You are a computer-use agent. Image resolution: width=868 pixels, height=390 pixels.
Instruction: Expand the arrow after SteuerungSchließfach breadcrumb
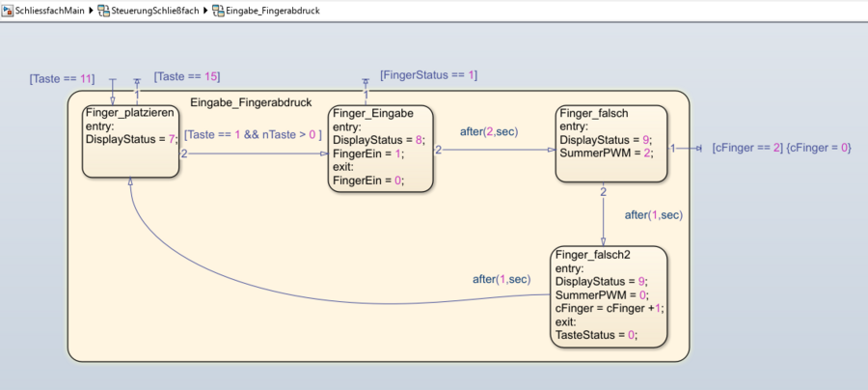pos(205,10)
